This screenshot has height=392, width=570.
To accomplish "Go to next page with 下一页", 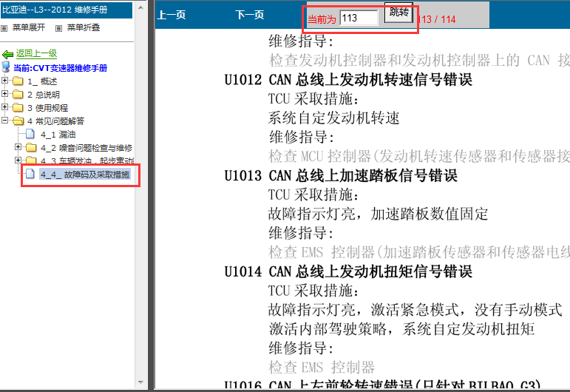I will click(250, 15).
